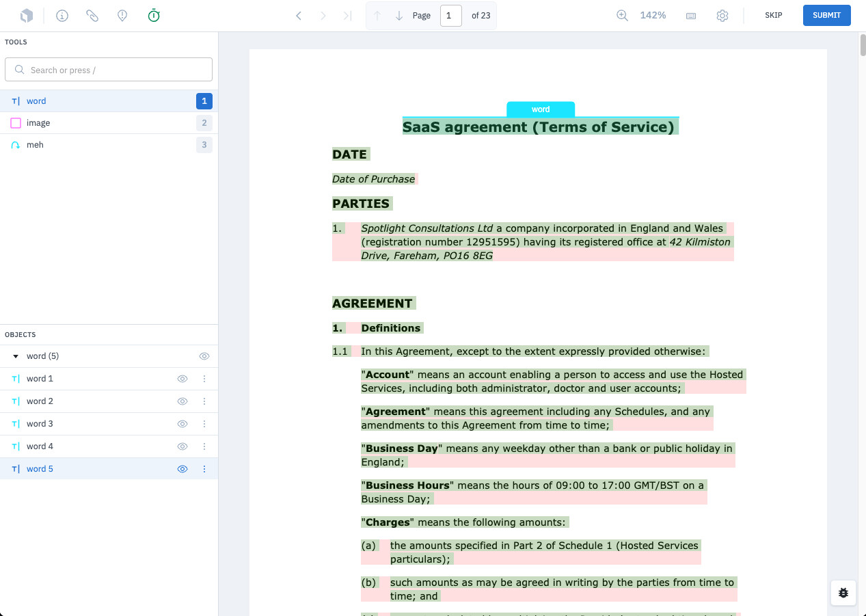The image size is (866, 616).
Task: Toggle visibility of word 1 object
Action: [x=182, y=379]
